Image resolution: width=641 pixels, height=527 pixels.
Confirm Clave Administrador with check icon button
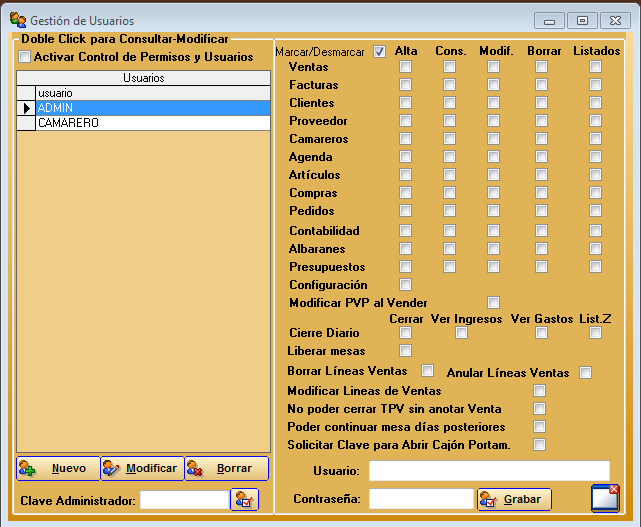244,500
